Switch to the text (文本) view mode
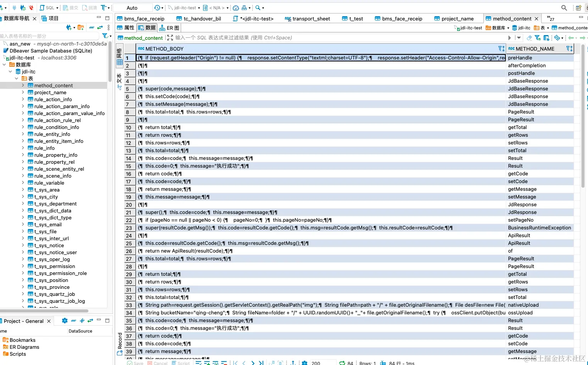The width and height of the screenshot is (588, 365). (119, 82)
